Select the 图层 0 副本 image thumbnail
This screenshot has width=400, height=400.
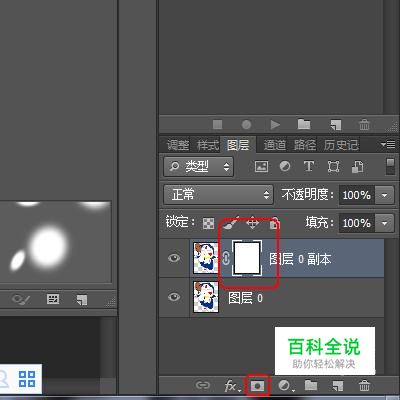pyautogui.click(x=206, y=258)
